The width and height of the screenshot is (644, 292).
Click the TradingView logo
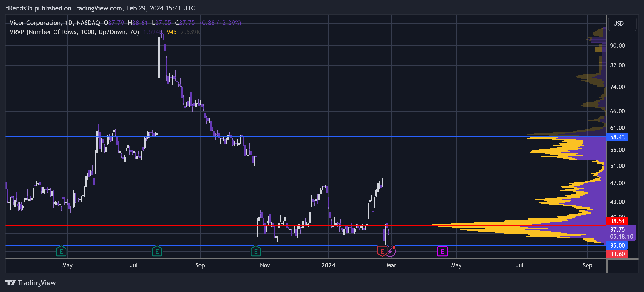[31, 283]
